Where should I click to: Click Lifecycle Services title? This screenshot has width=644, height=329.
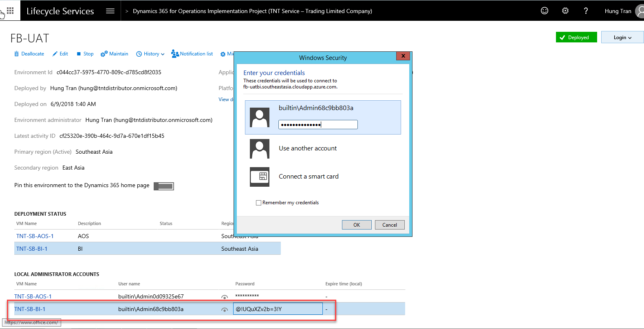(x=60, y=11)
